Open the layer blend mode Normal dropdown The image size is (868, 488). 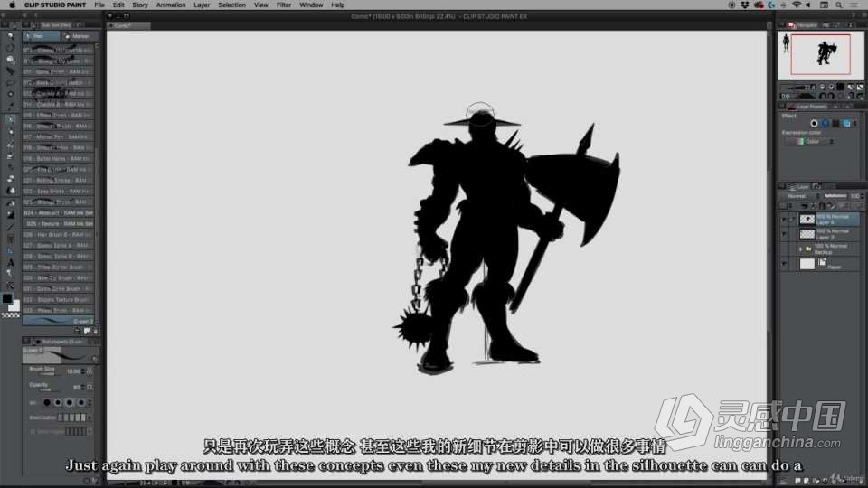click(x=800, y=196)
